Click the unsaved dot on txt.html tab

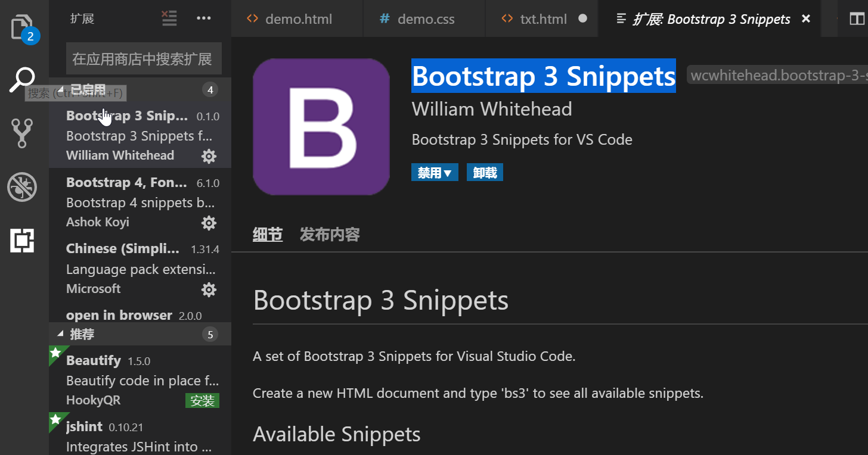(583, 18)
